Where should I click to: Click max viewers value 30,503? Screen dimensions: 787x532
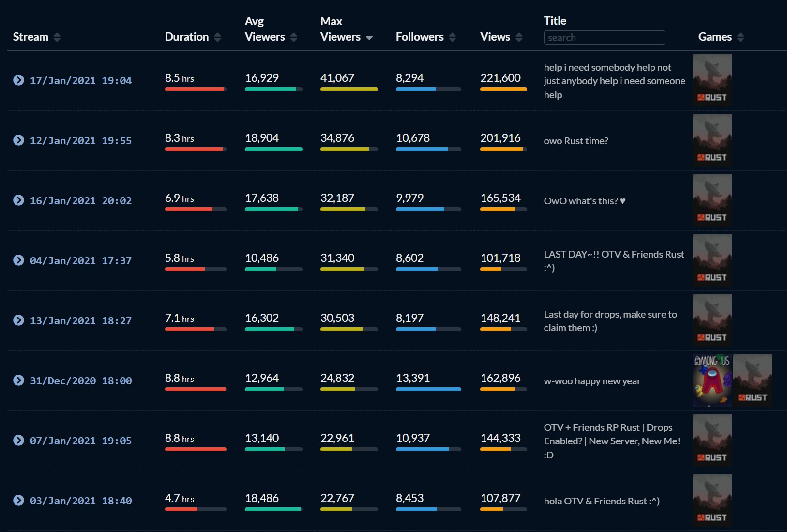(x=337, y=318)
